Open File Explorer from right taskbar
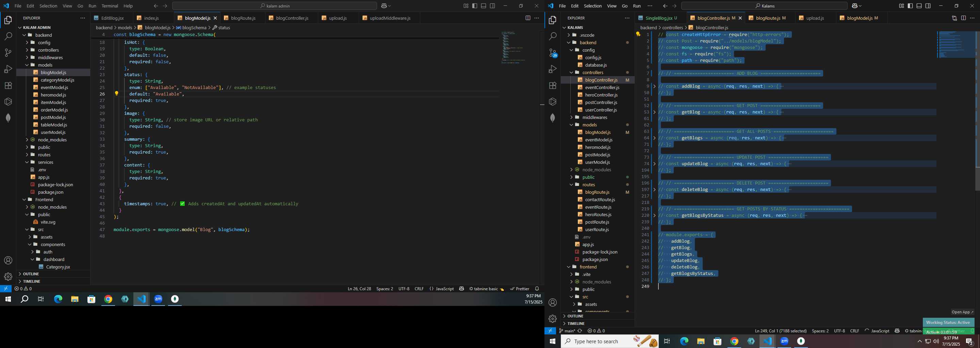Image resolution: width=980 pixels, height=348 pixels. (x=701, y=341)
